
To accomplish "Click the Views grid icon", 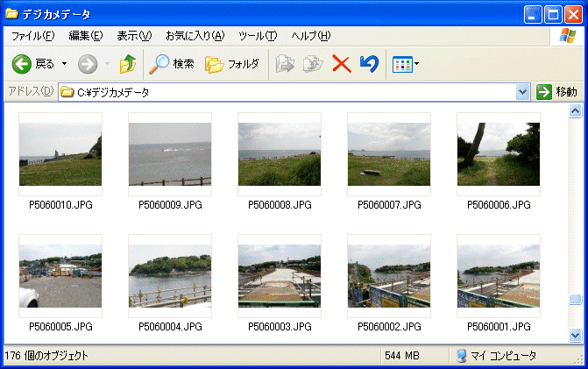I will pos(402,64).
